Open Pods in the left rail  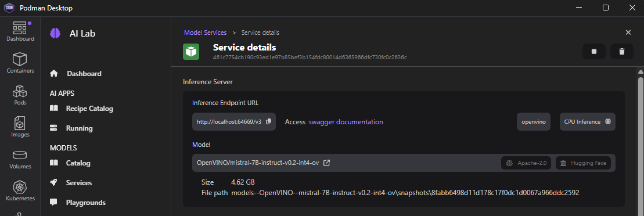point(20,95)
